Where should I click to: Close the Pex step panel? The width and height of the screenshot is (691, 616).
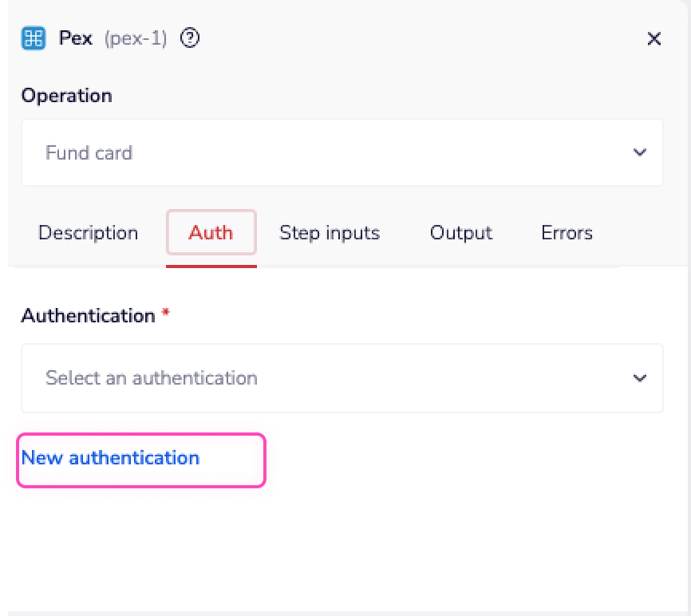[x=654, y=39]
